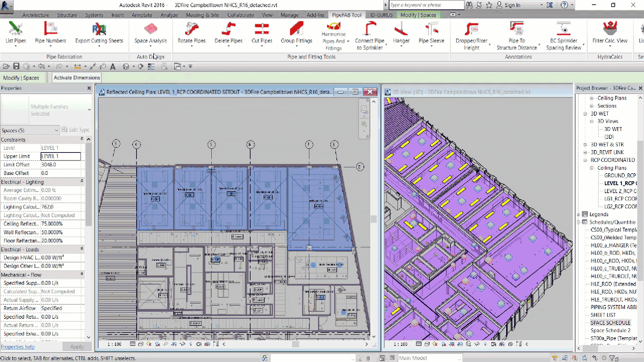Click the Apply button in Properties

coord(77,347)
